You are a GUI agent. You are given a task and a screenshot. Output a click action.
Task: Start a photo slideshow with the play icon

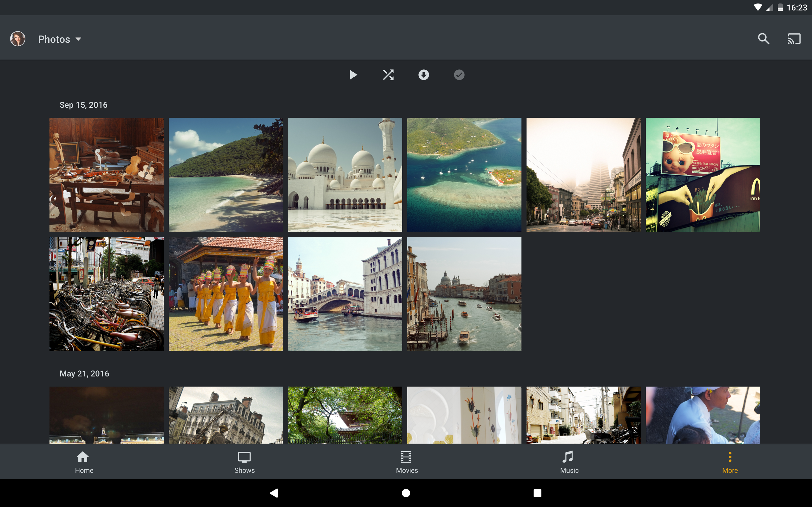pos(353,75)
